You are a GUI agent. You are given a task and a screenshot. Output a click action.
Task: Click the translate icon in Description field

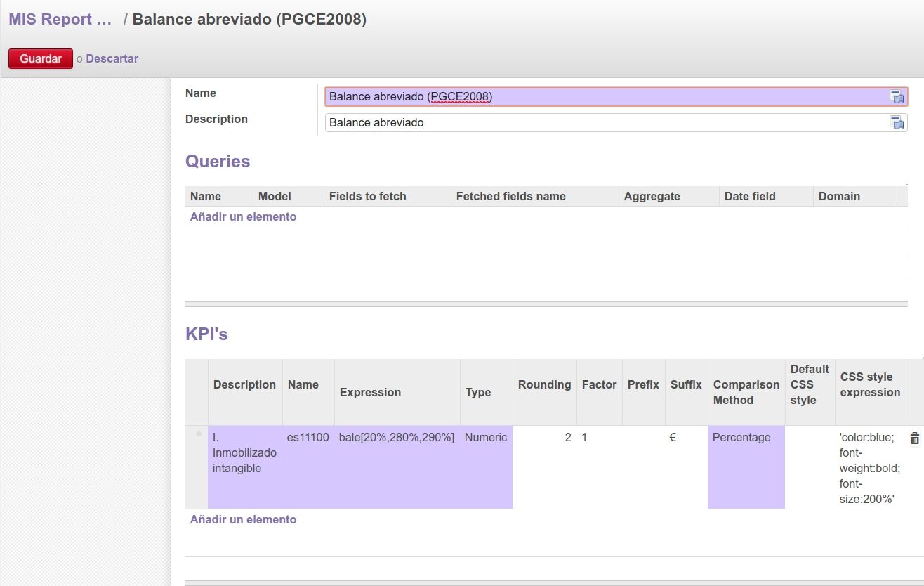click(897, 123)
